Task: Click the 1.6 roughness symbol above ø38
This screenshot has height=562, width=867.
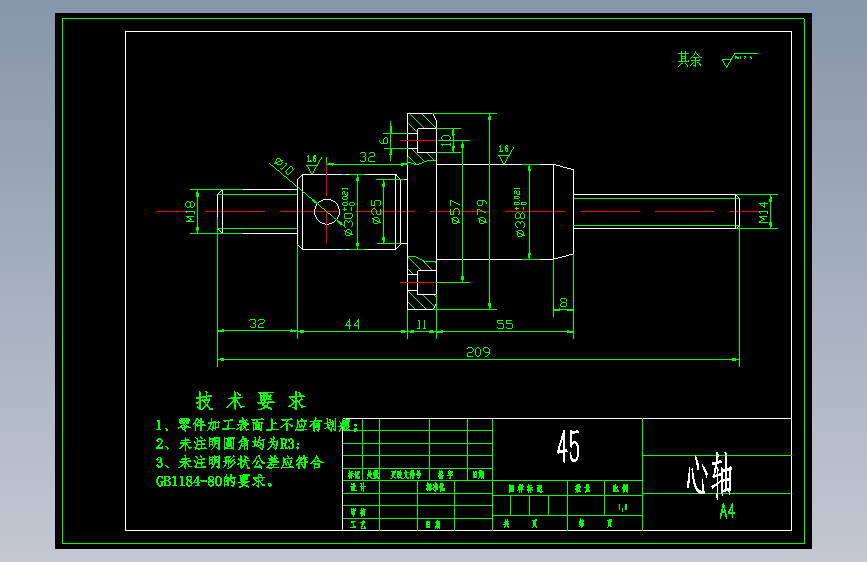Action: (x=505, y=154)
